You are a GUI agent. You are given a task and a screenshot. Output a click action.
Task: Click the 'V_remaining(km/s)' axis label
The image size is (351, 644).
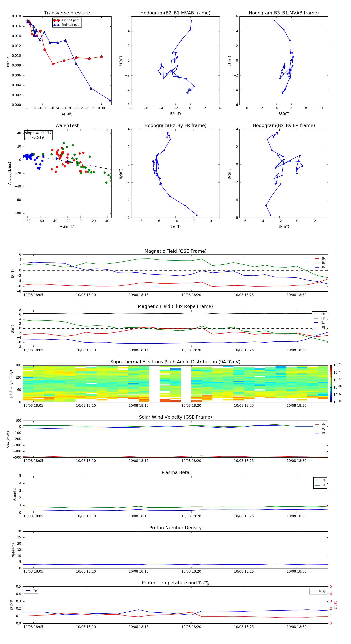point(10,173)
